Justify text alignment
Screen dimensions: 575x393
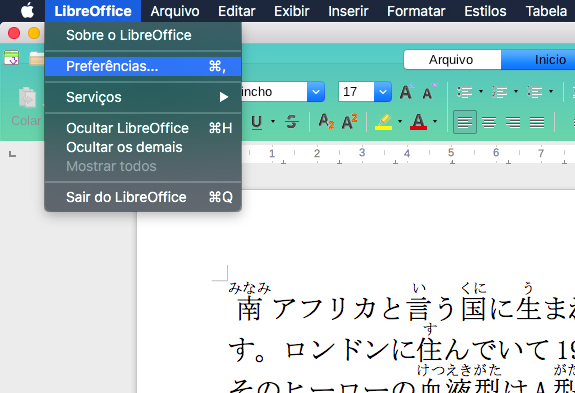click(537, 122)
